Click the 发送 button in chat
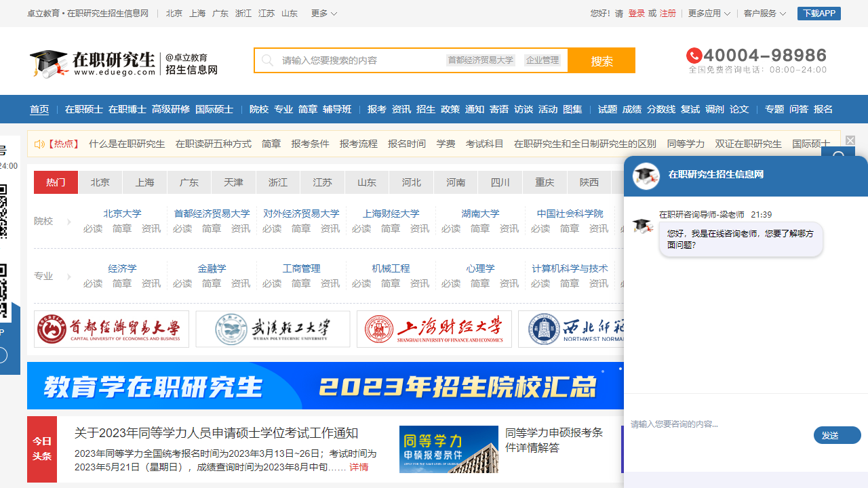Screen dimensions: 868x488 [x=837, y=435]
